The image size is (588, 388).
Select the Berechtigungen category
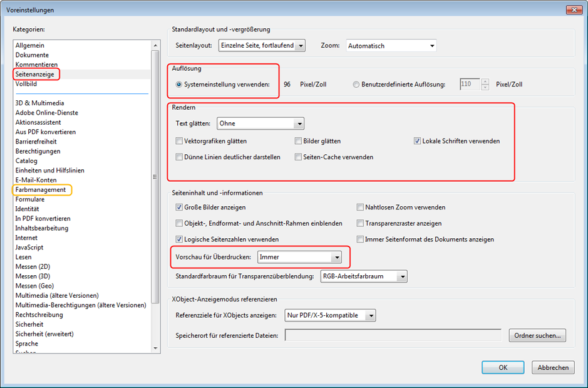(38, 151)
